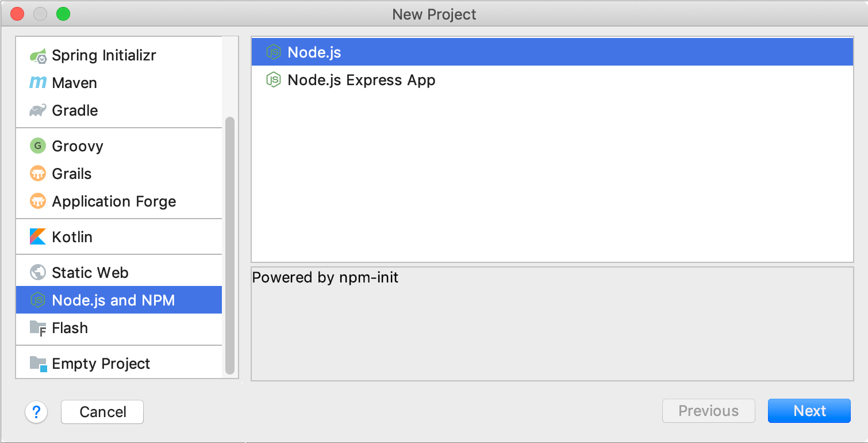Click the Maven 'm' icon
Screen dimensions: 868x443
click(x=38, y=83)
